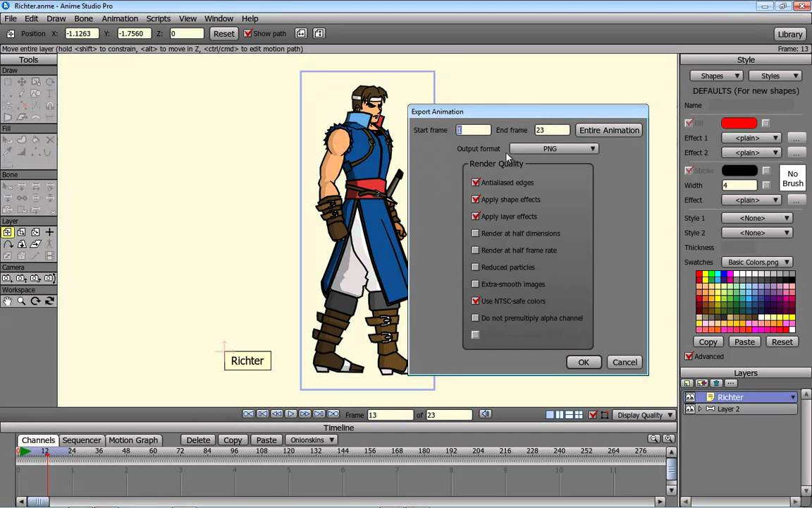The height and width of the screenshot is (508, 812).
Task: Open Swatches Basic Colors.png dropdown
Action: coord(757,262)
